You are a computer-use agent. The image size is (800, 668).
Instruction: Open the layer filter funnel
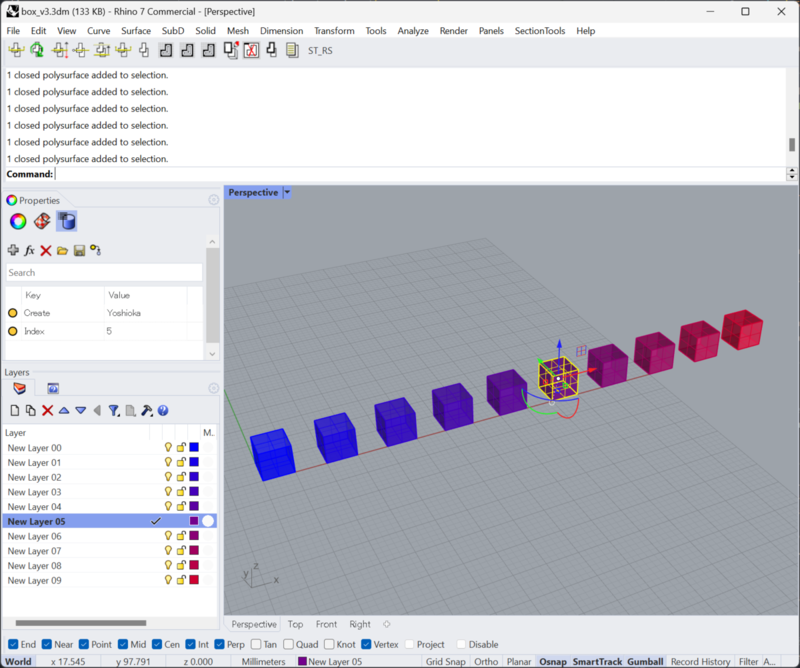(114, 410)
